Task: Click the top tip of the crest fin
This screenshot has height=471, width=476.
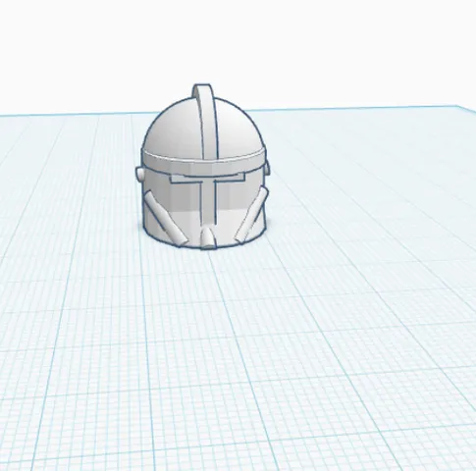Action: 202,86
